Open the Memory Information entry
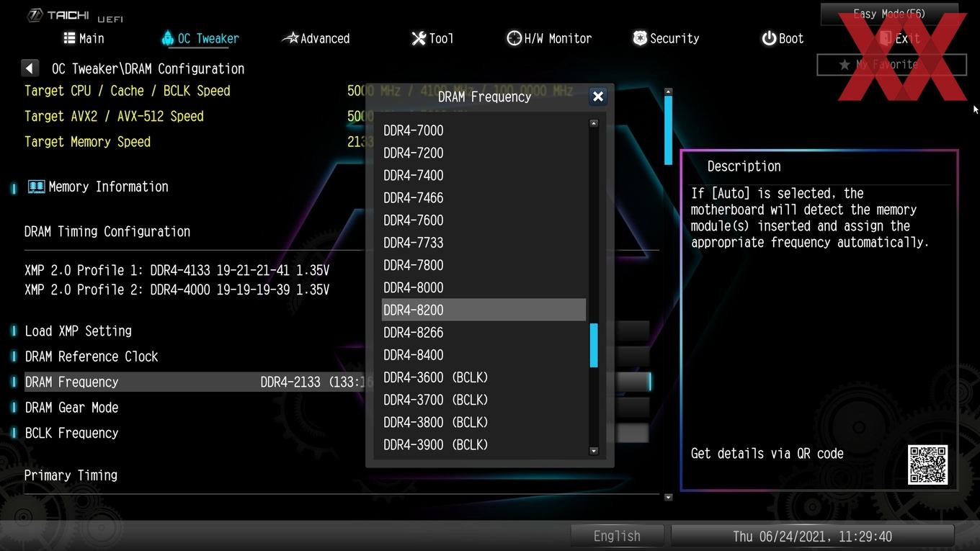Viewport: 980px width, 551px height. 97,187
